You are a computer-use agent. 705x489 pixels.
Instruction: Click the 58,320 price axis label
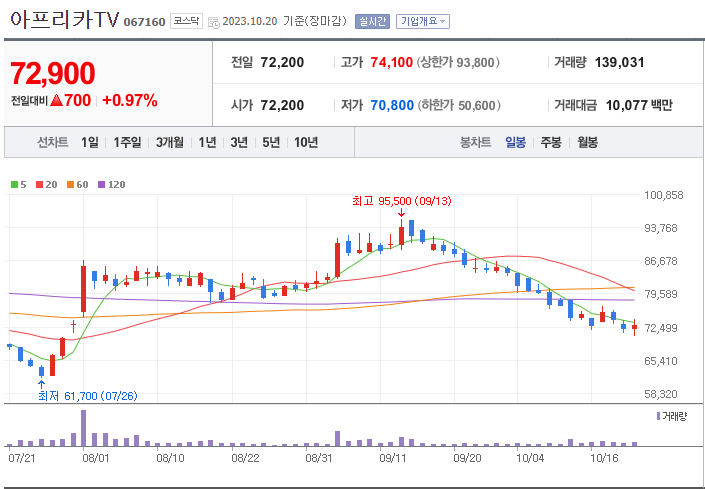[x=660, y=394]
